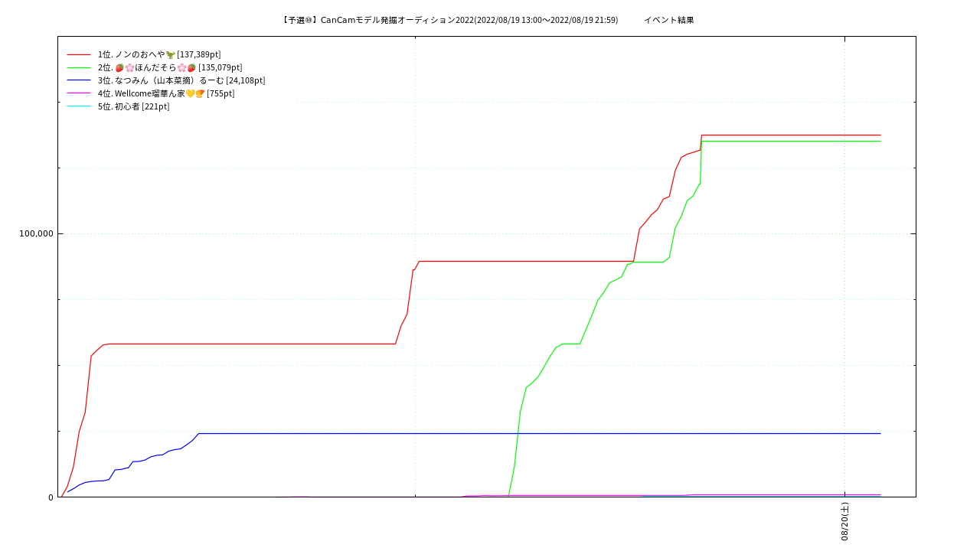Click the green legend line sample
The height and width of the screenshot is (551, 980).
[79, 67]
